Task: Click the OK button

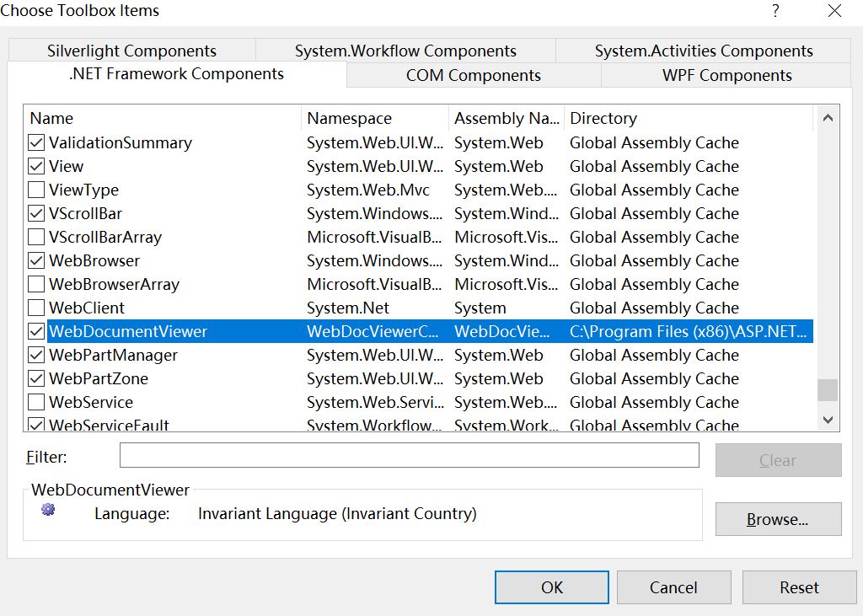Action: click(x=551, y=587)
